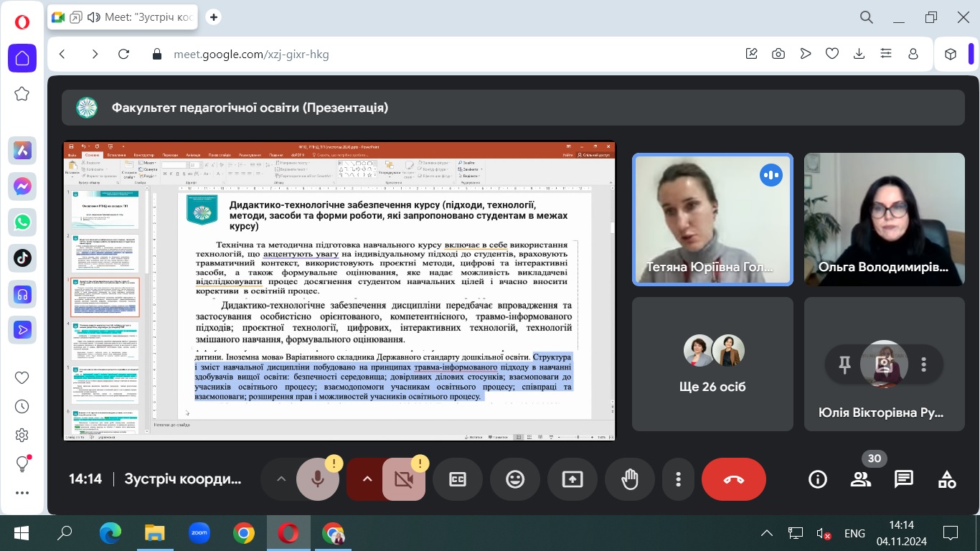980x551 pixels.
Task: Open a new browser tab with plus button
Action: 214,17
